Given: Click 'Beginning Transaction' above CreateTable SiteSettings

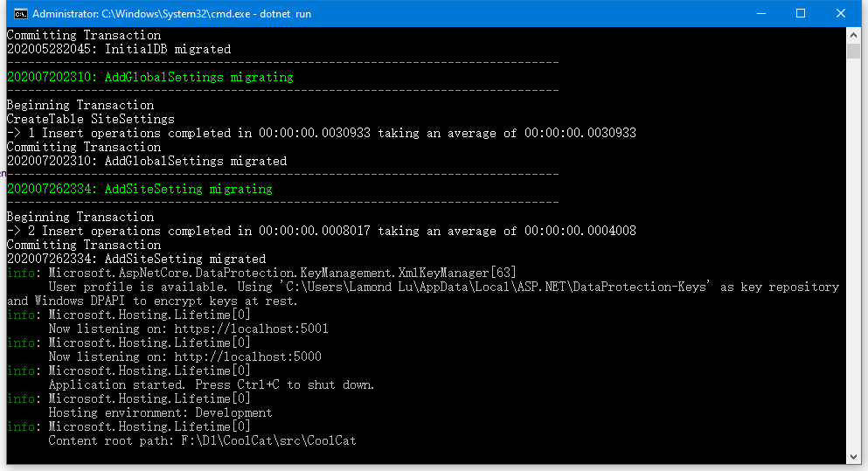Looking at the screenshot, I should tap(80, 105).
